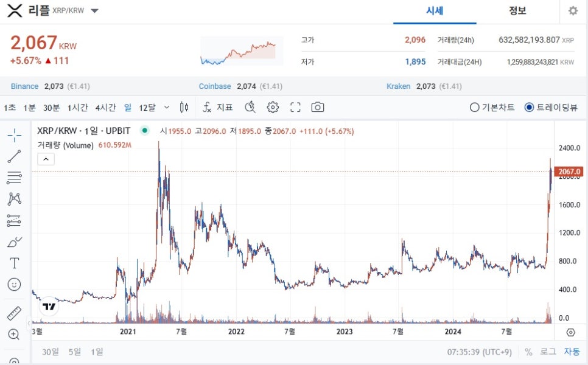588x365 pixels.
Task: Select the 1시간 interval
Action: tap(77, 108)
